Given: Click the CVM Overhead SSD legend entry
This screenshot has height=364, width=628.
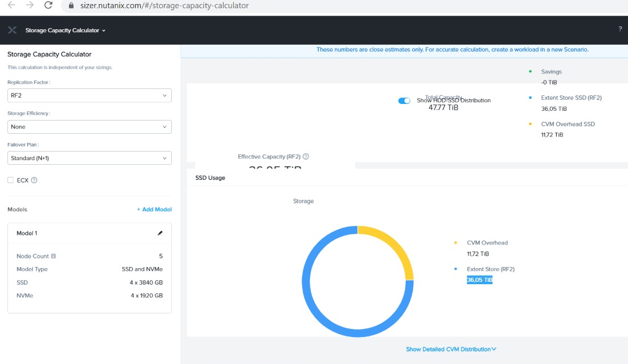Looking at the screenshot, I should (x=568, y=124).
